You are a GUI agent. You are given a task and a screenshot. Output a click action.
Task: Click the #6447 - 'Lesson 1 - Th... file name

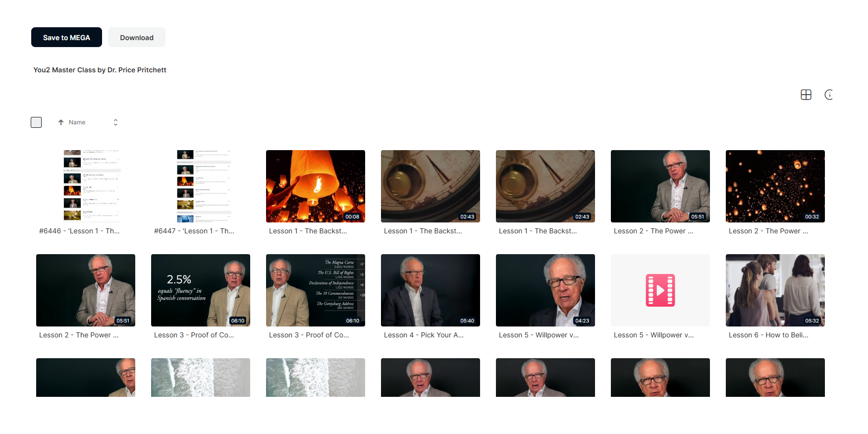[x=194, y=231]
